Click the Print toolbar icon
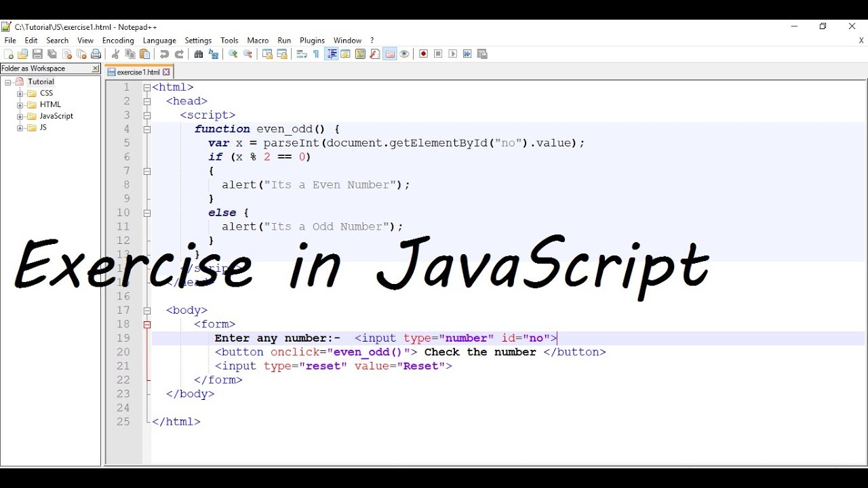Screen dimensions: 868x488 tap(96, 54)
